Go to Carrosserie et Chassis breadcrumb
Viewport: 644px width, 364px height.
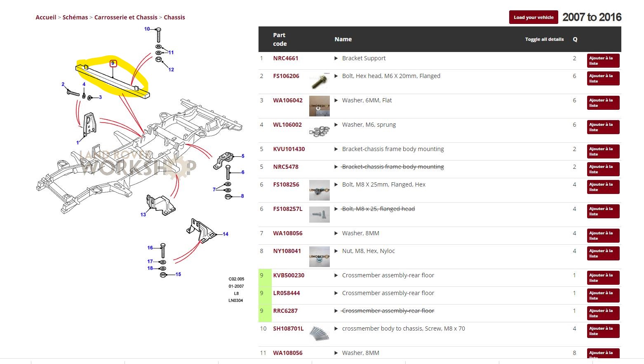[126, 17]
